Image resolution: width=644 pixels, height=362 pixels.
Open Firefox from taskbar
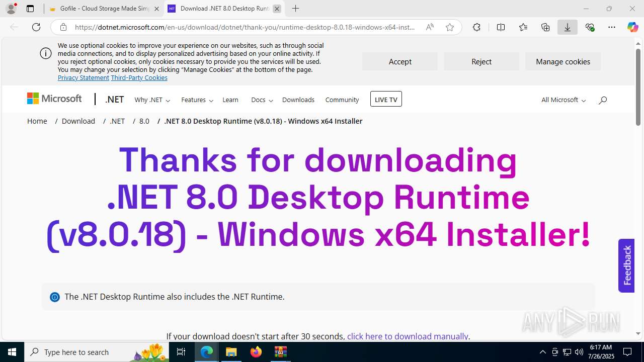pyautogui.click(x=256, y=352)
